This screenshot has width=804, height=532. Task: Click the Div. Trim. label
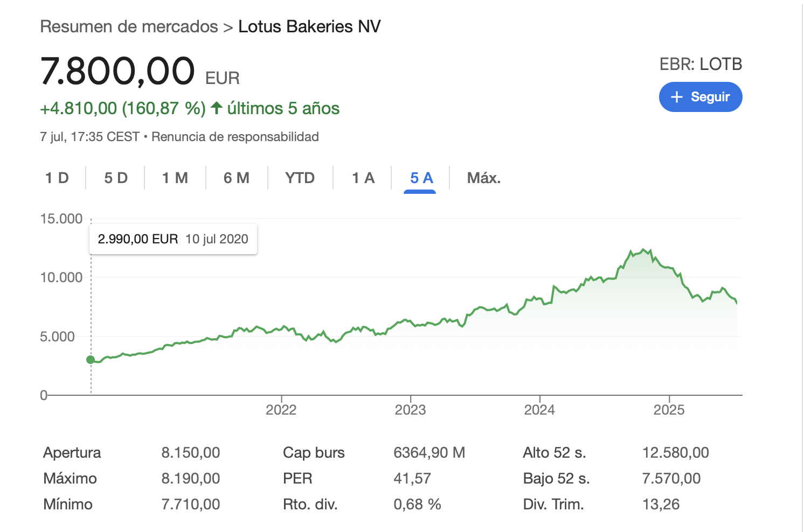(553, 504)
